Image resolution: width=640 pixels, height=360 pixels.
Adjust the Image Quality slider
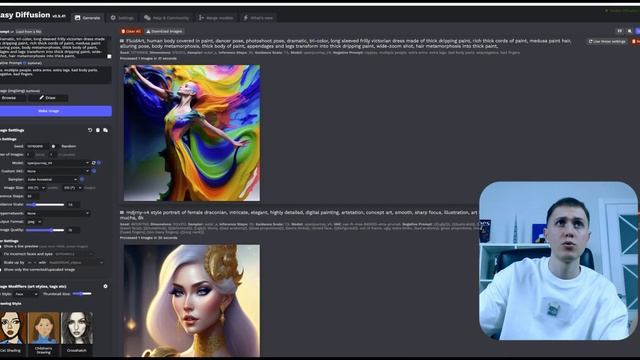tap(45, 230)
